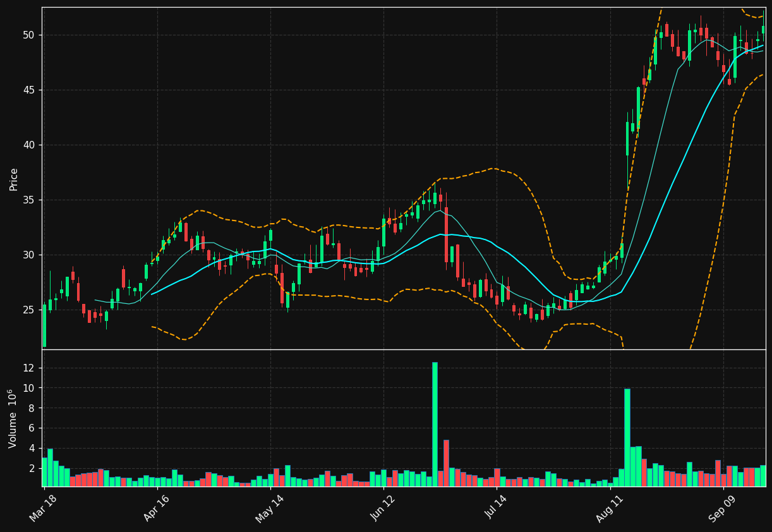Click the tallest volume bar near 12 million
This screenshot has height=532, width=772.
point(435,424)
